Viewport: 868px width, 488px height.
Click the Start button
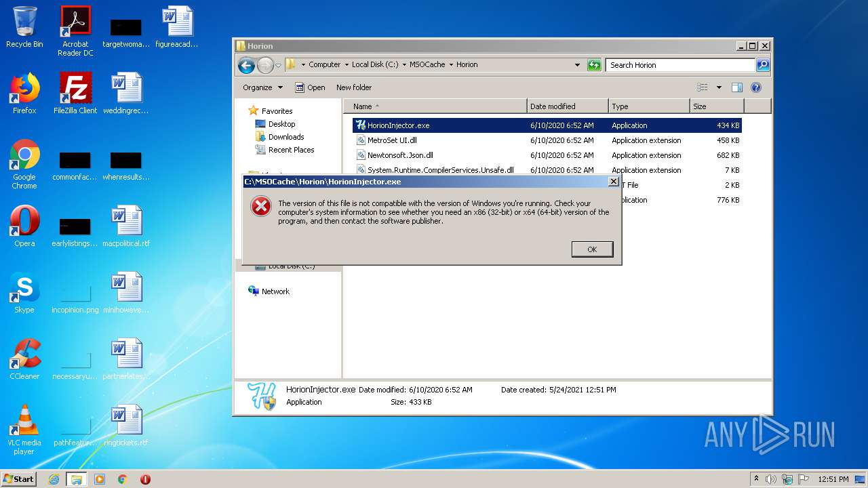[19, 479]
